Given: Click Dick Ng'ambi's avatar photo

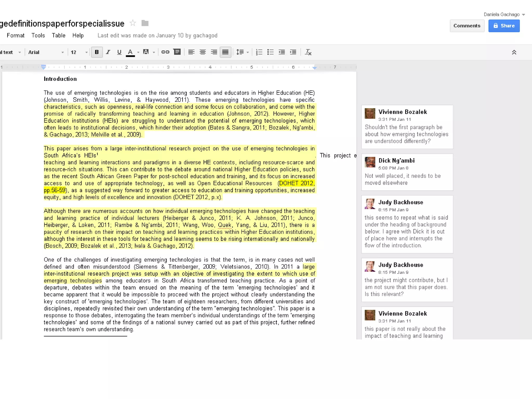Looking at the screenshot, I should (x=370, y=162).
